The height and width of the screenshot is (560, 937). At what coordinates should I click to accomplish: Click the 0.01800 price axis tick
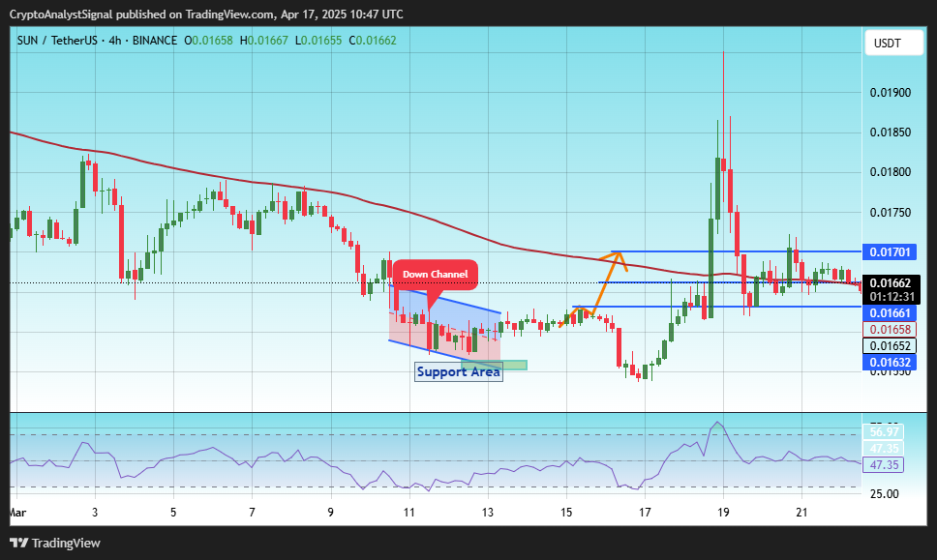[x=891, y=172]
